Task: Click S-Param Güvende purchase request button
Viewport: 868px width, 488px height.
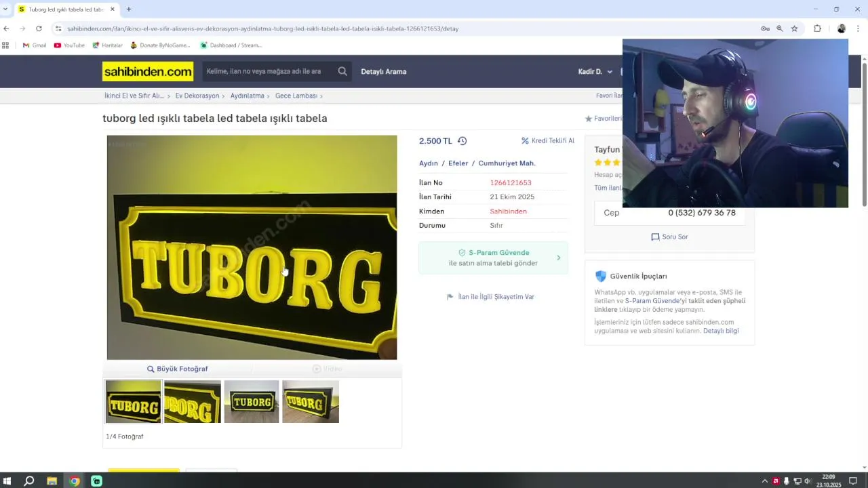Action: pos(493,258)
